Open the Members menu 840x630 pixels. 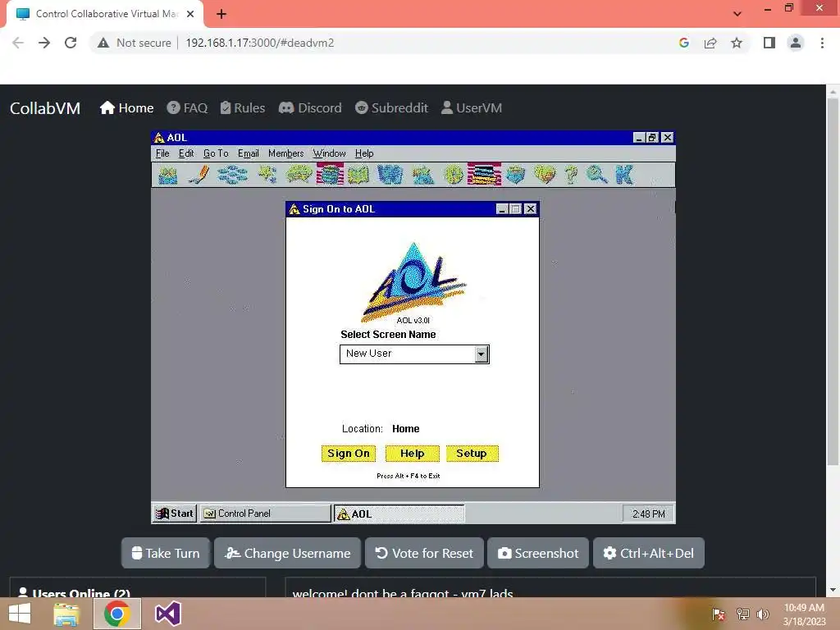click(285, 153)
